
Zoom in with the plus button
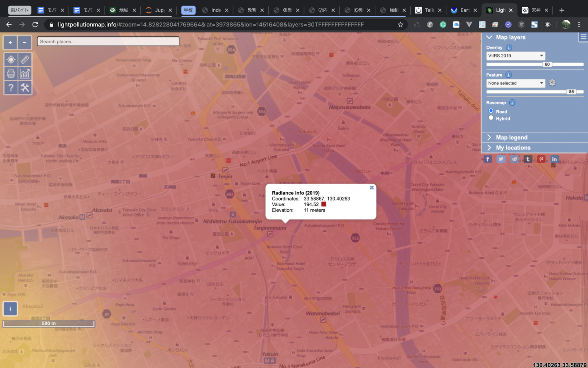click(10, 43)
